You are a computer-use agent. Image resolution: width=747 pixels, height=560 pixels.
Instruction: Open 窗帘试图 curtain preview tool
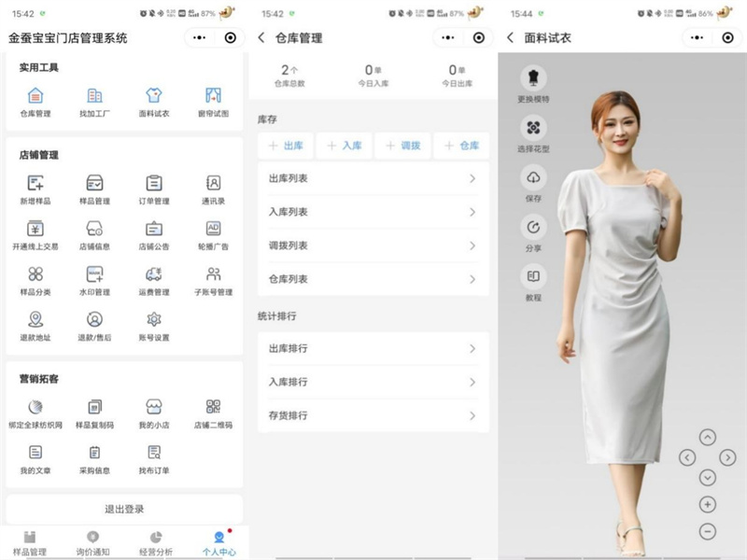pyautogui.click(x=213, y=96)
